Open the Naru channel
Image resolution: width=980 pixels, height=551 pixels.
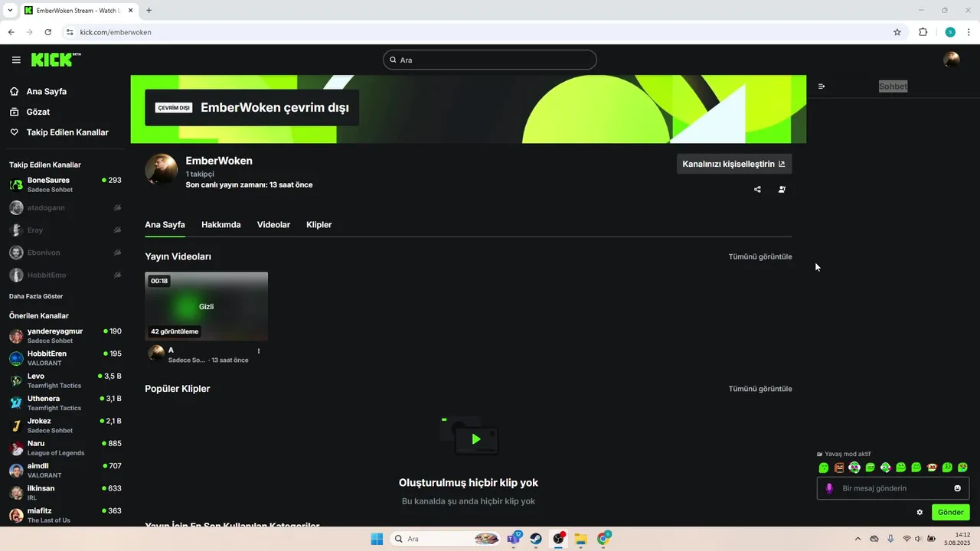(65, 448)
